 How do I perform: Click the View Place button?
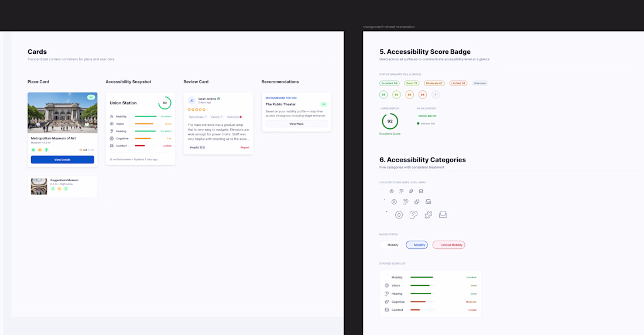[297, 124]
